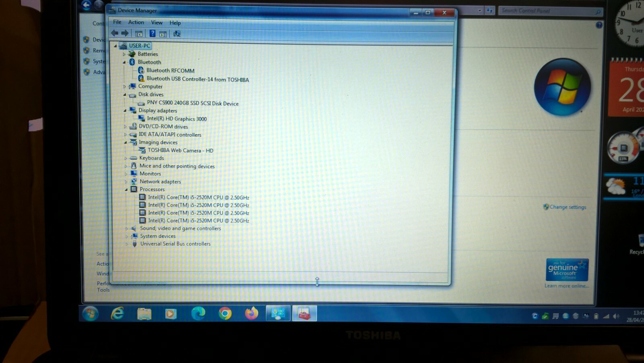The width and height of the screenshot is (644, 363).
Task: Expand the Batteries category
Action: tap(124, 54)
